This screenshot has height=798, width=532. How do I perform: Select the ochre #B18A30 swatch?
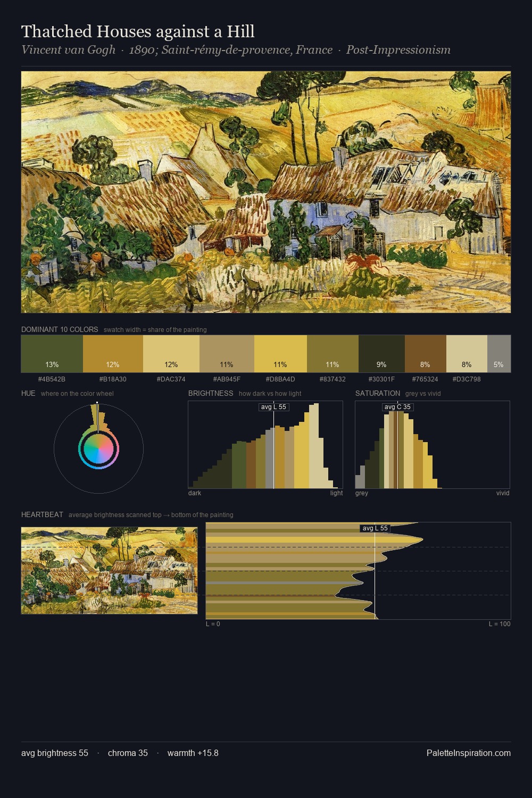pos(113,354)
